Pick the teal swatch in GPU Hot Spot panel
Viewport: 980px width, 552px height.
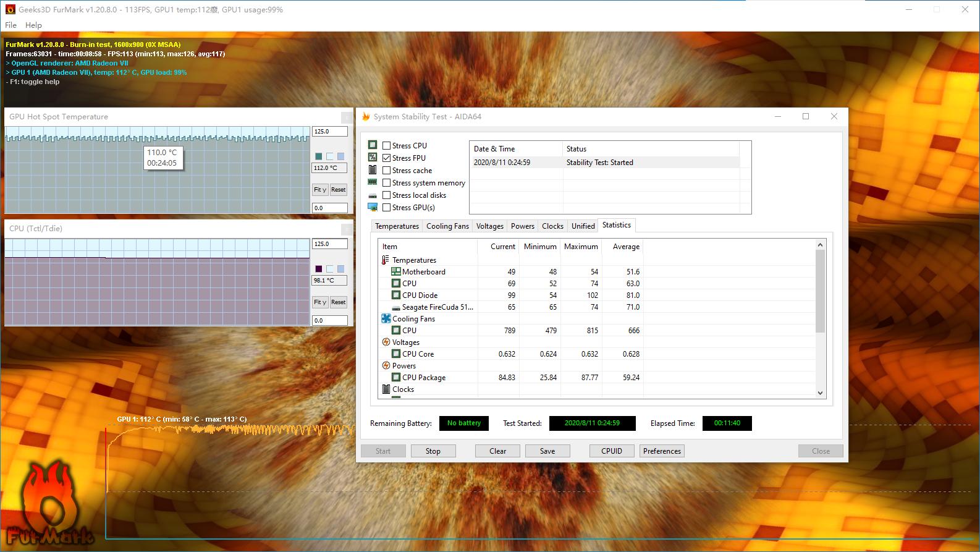pos(319,156)
